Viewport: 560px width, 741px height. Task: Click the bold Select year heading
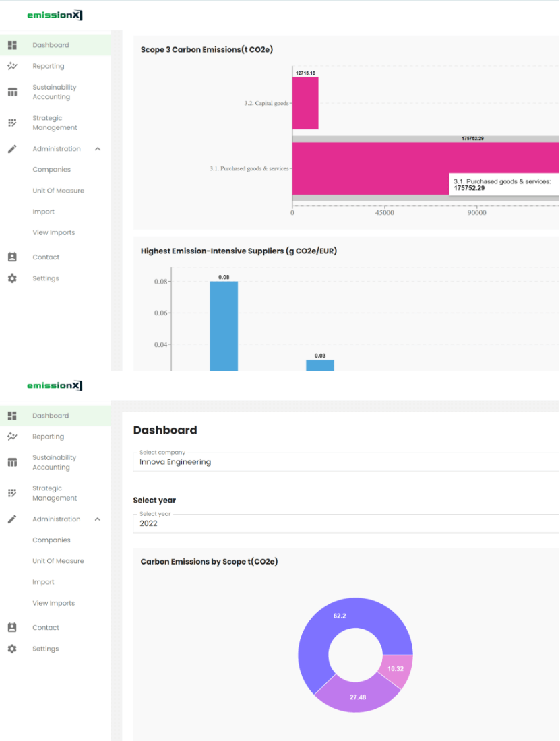pyautogui.click(x=154, y=501)
